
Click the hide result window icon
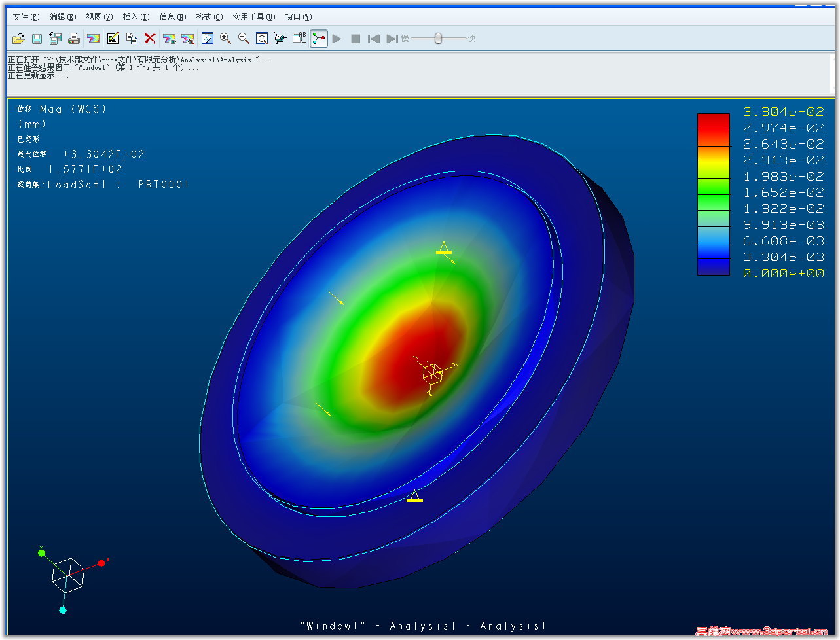point(188,39)
